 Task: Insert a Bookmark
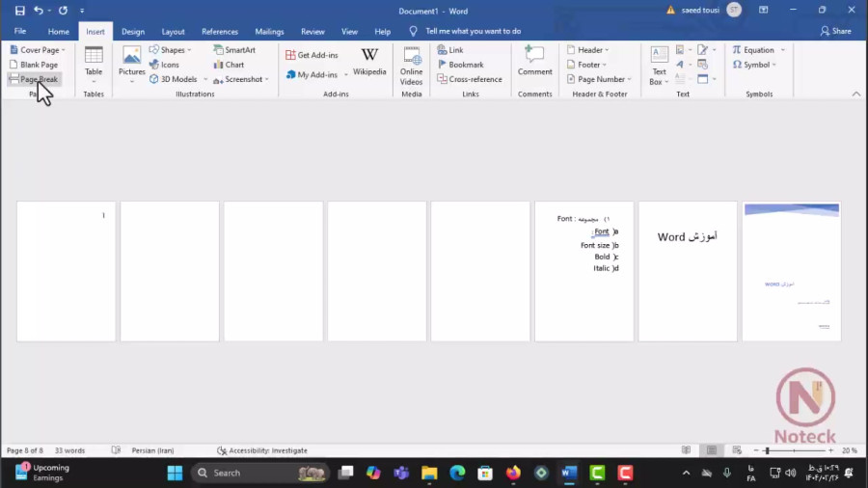pyautogui.click(x=461, y=65)
